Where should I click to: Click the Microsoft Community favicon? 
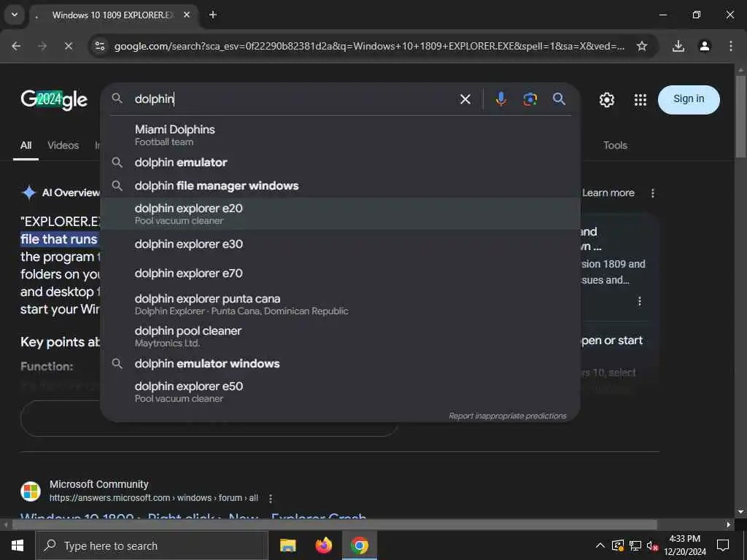pyautogui.click(x=31, y=491)
